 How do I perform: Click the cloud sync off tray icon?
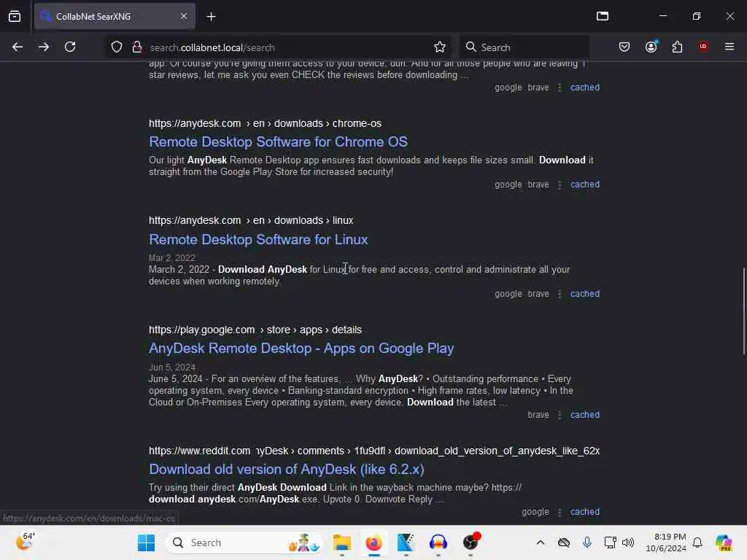tap(564, 542)
